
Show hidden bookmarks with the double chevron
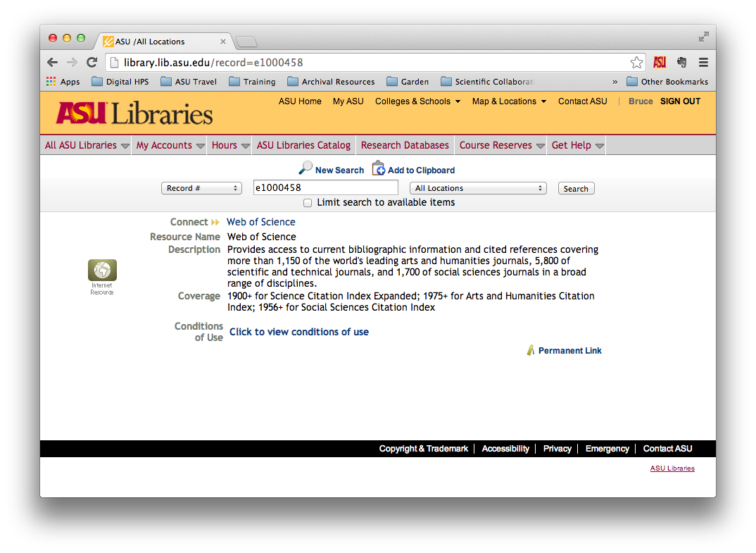point(615,82)
